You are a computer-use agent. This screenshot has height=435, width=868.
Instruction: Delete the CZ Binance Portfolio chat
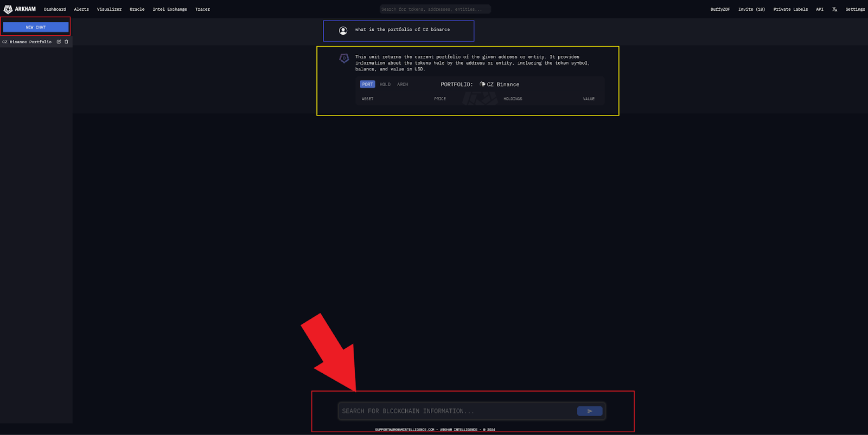point(66,42)
